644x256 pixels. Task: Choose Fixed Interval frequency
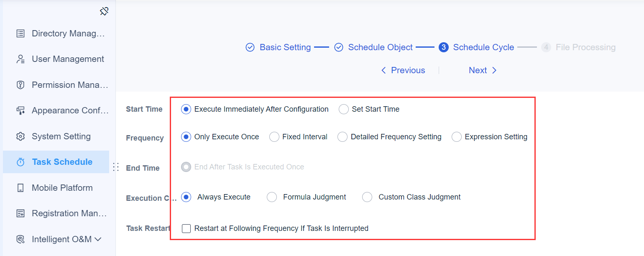274,137
